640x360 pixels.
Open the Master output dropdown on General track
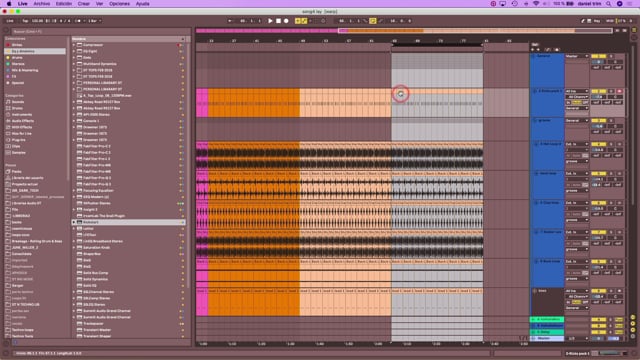[576, 56]
